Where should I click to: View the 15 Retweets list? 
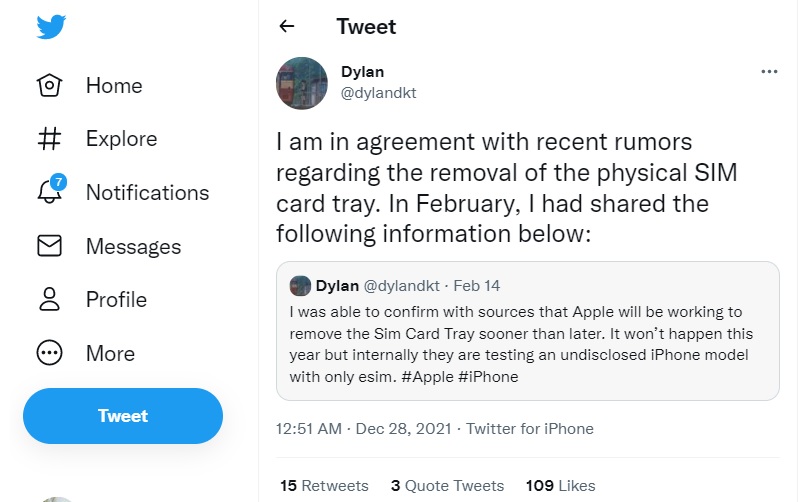[324, 486]
